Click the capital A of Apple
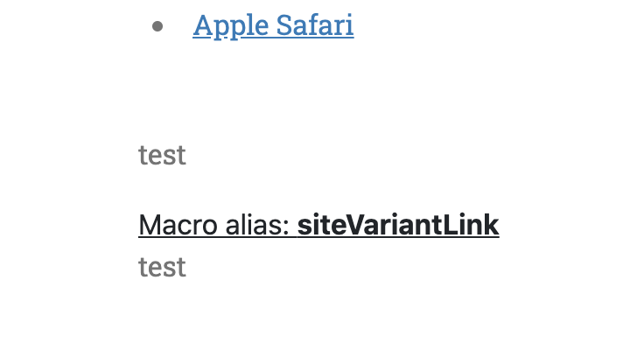This screenshot has height=364, width=637. pos(202,25)
